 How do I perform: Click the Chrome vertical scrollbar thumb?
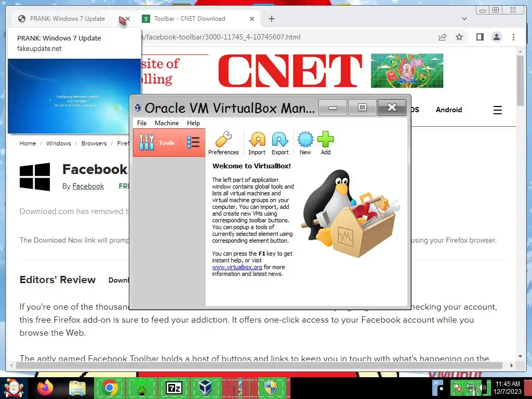[520, 80]
